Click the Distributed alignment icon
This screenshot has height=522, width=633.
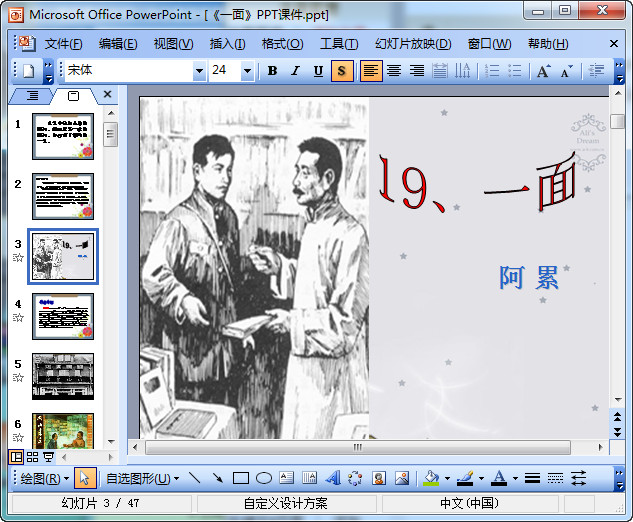[x=440, y=71]
